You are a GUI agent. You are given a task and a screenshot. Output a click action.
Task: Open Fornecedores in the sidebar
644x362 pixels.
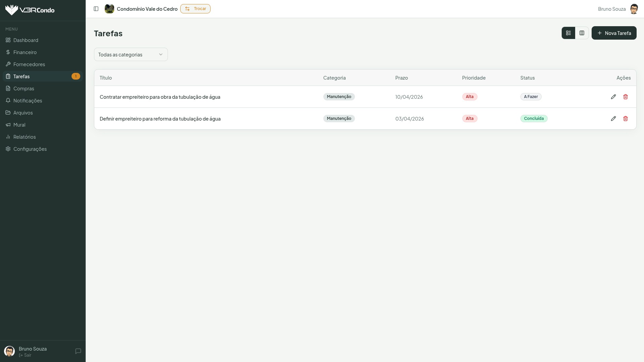(29, 64)
